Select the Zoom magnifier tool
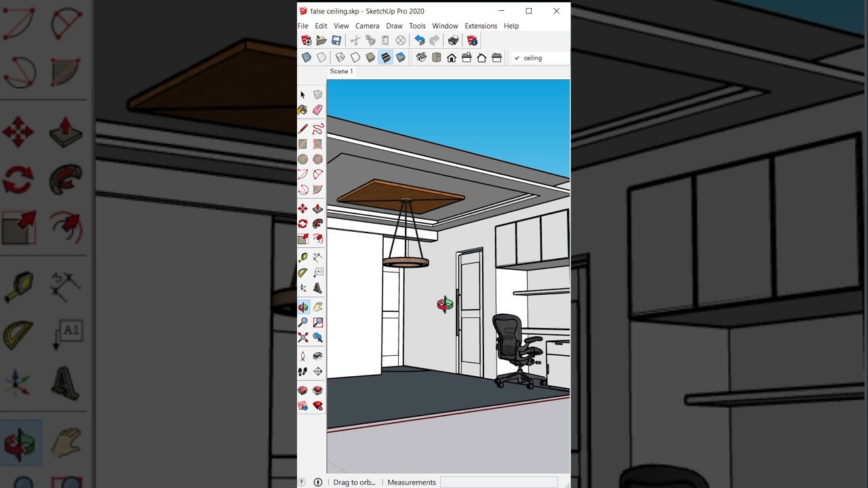The image size is (868, 488). click(302, 322)
